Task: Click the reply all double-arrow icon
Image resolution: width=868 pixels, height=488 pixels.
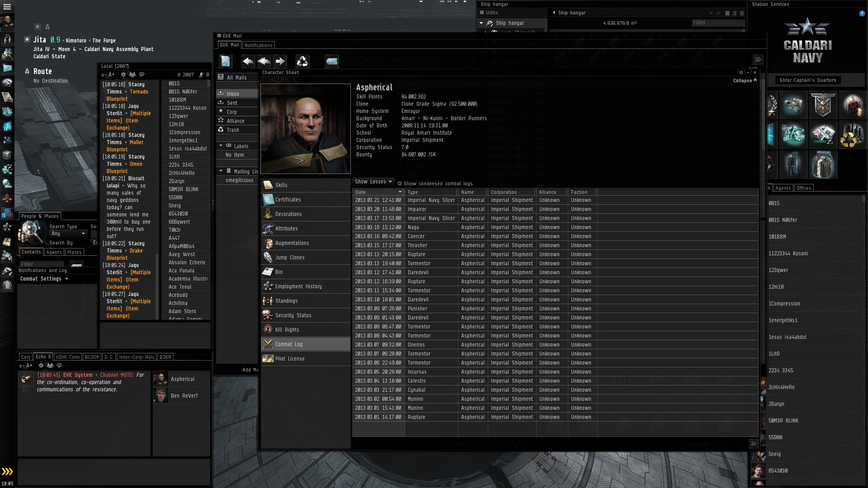Action: pyautogui.click(x=264, y=61)
